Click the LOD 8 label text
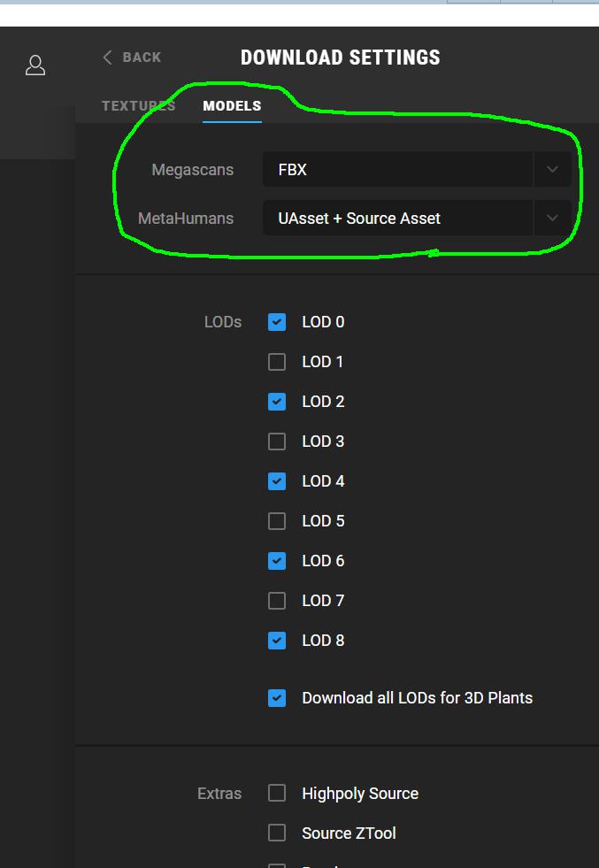The image size is (599, 868). [323, 641]
